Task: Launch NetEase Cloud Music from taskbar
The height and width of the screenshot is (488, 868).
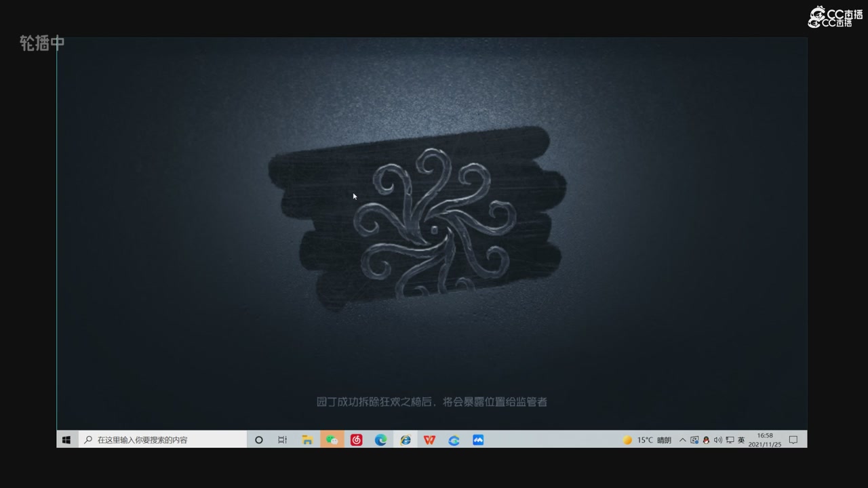Action: tap(357, 440)
